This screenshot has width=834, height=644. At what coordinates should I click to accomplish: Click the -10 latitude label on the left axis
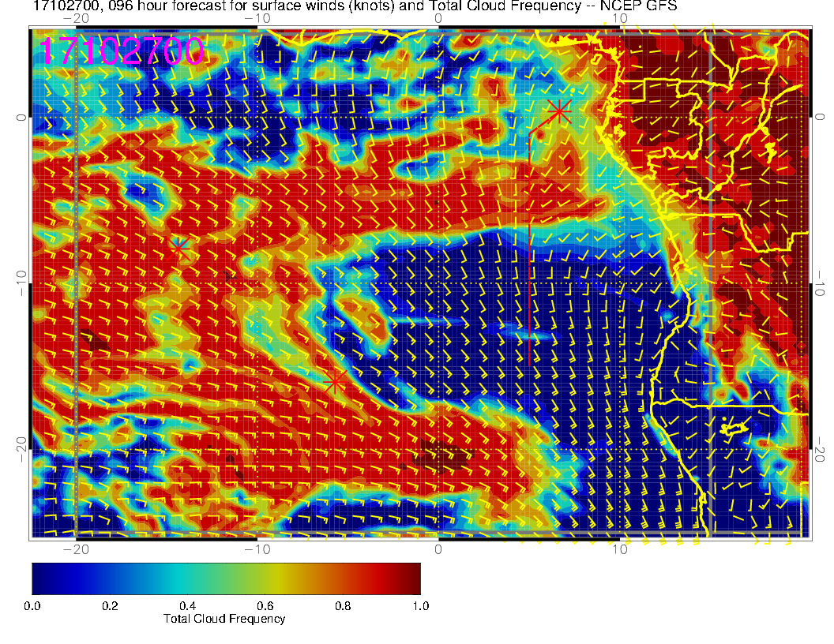tap(21, 283)
